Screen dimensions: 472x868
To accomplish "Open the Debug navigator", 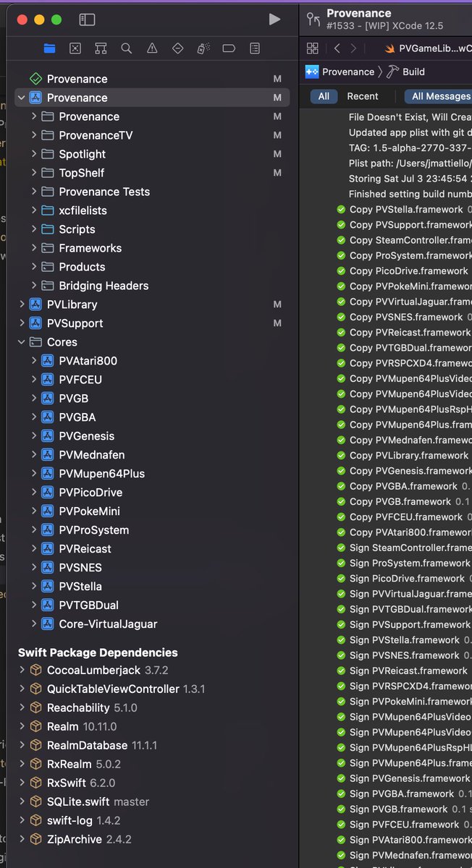I will click(x=203, y=48).
